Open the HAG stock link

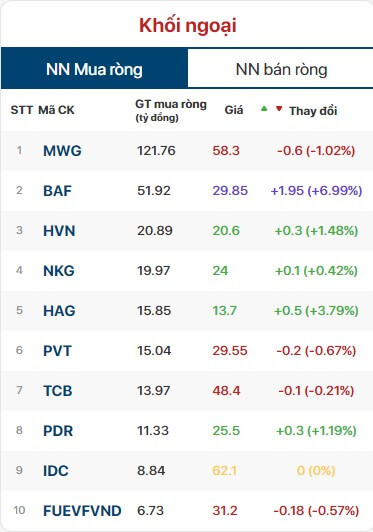click(59, 311)
